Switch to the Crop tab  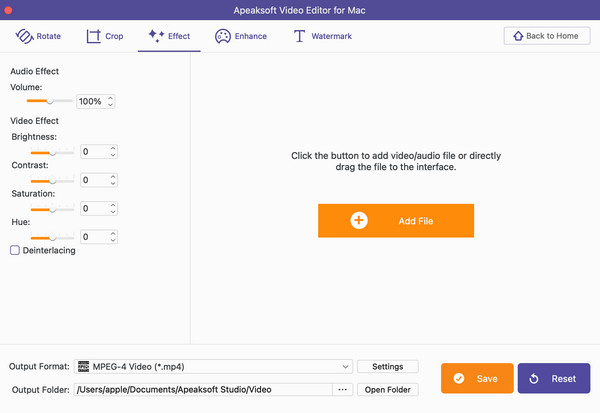pyautogui.click(x=104, y=36)
